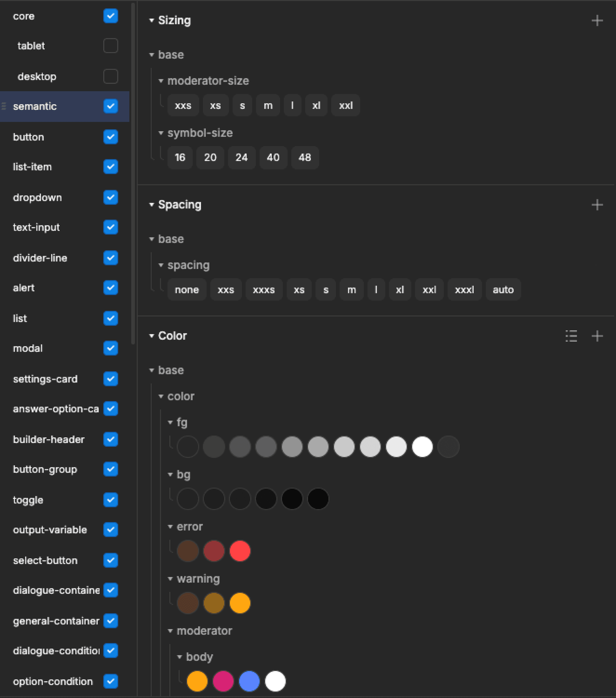Collapse the warning color group
616x698 pixels.
[x=170, y=579]
